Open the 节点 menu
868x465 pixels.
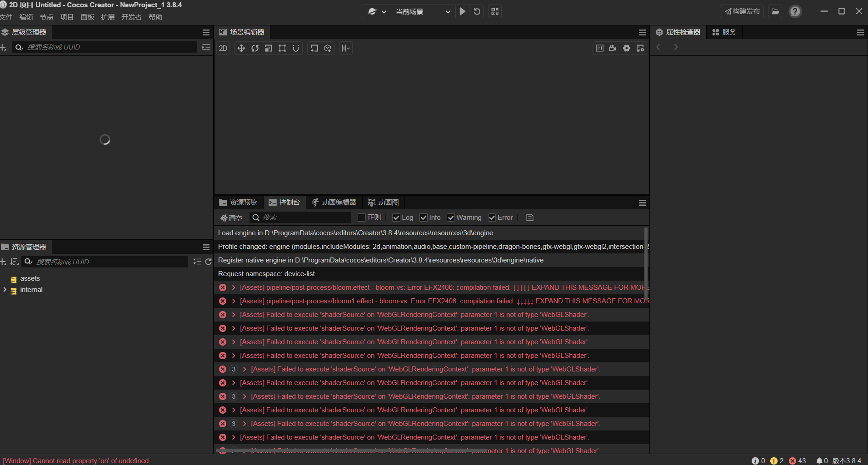pyautogui.click(x=46, y=17)
